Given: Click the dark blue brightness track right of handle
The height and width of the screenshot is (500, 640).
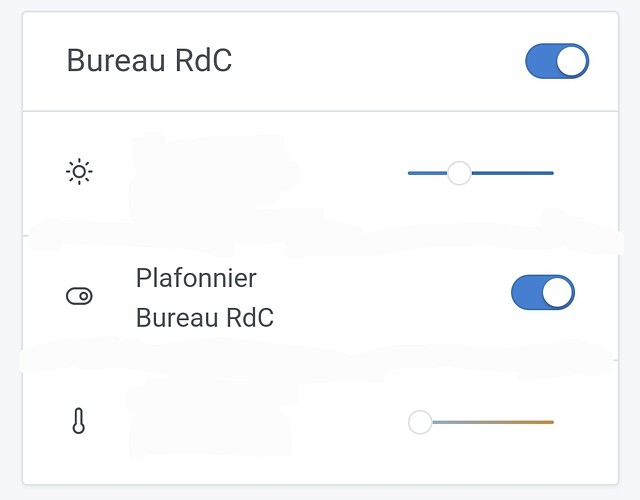Looking at the screenshot, I should [512, 173].
